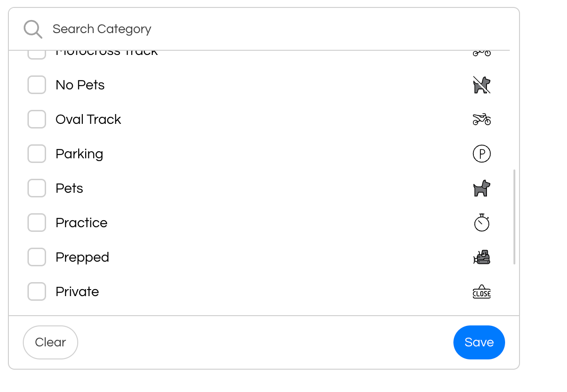Check the Oval Track checkbox

click(36, 119)
